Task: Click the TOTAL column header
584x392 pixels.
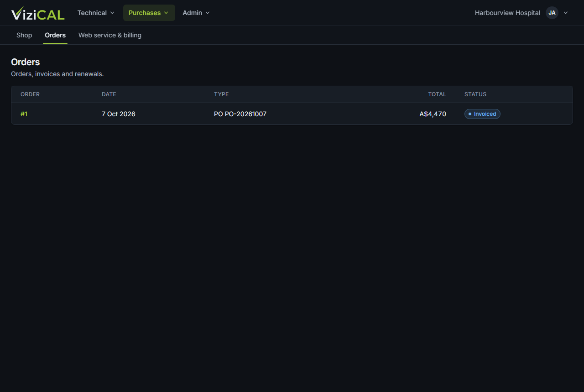Action: coord(437,94)
